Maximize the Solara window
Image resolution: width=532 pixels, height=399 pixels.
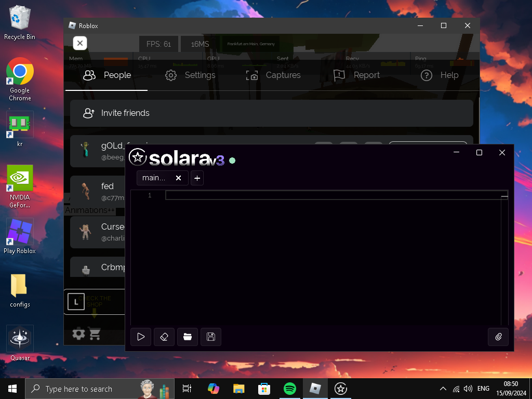(479, 152)
